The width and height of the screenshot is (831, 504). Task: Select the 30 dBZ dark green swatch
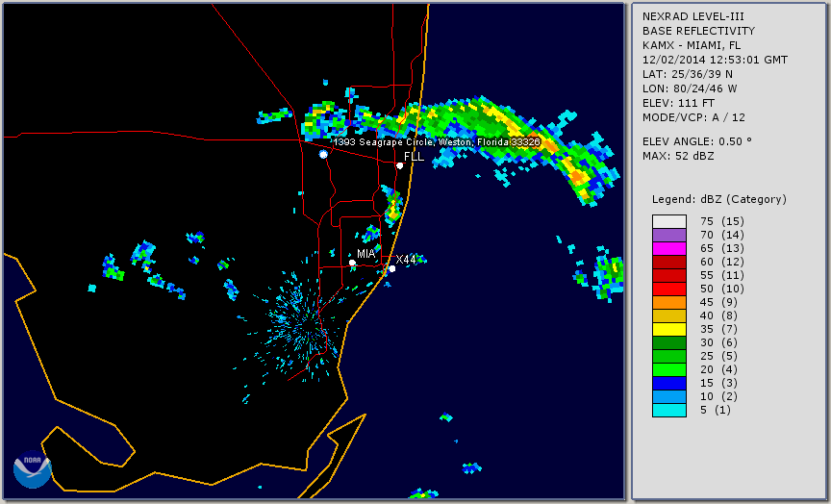pos(669,342)
